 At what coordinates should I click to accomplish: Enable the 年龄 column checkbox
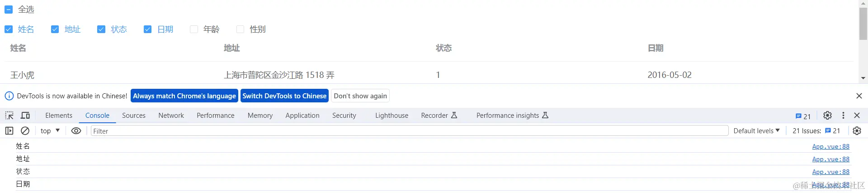[194, 29]
